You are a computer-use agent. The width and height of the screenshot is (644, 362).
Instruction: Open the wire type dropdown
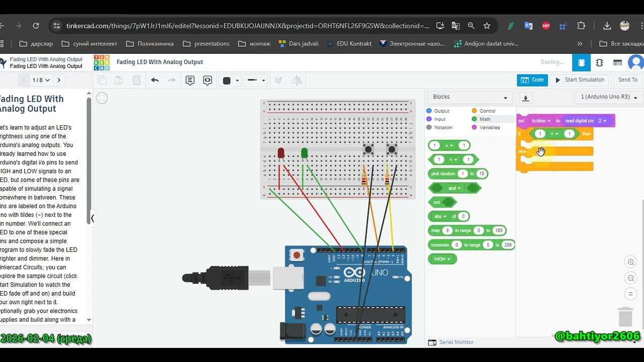[257, 80]
